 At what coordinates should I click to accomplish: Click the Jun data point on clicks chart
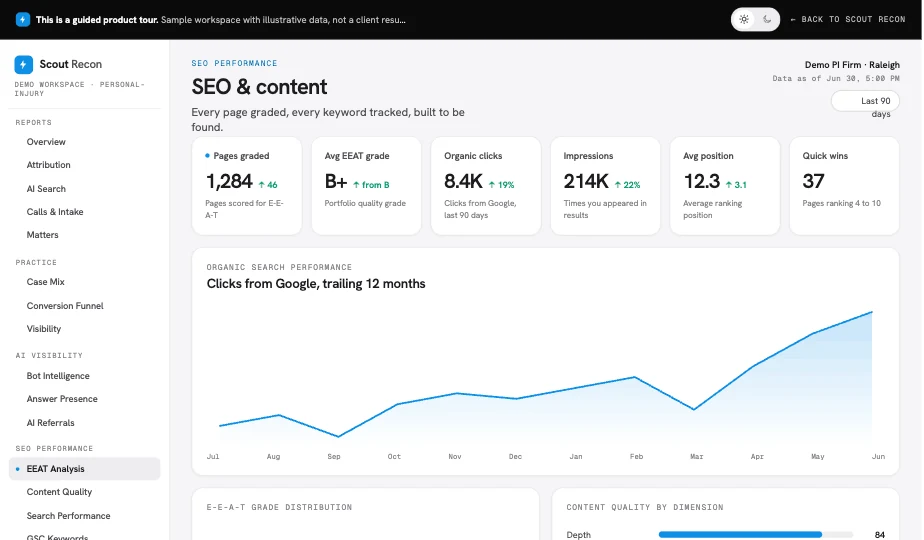[872, 312]
